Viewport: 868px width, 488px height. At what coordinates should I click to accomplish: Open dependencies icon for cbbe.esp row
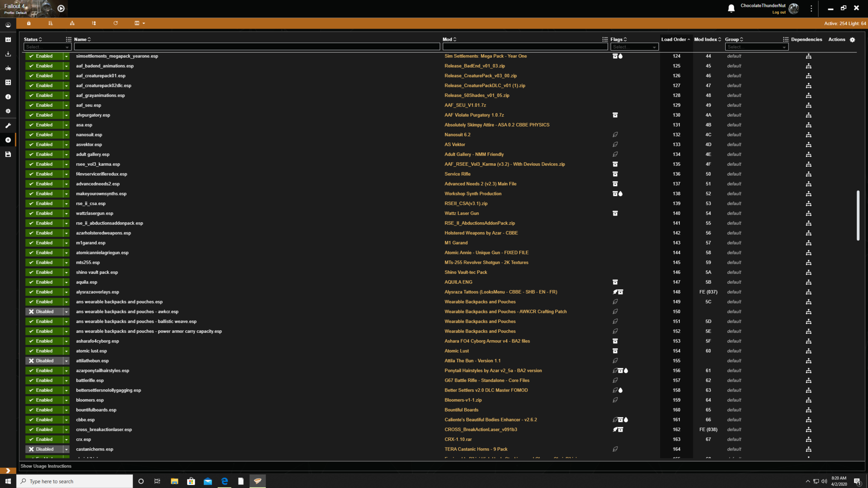(808, 420)
